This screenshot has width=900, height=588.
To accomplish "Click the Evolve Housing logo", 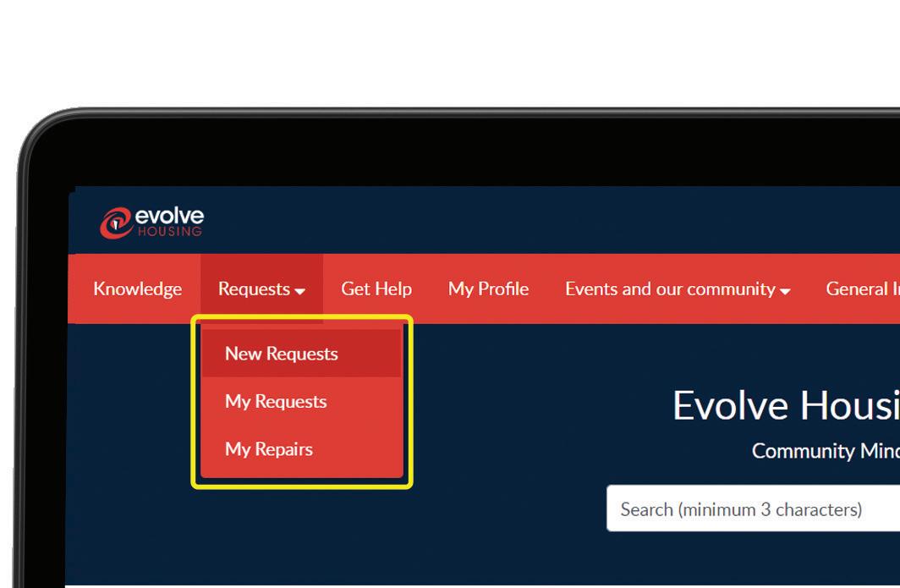I will [151, 223].
